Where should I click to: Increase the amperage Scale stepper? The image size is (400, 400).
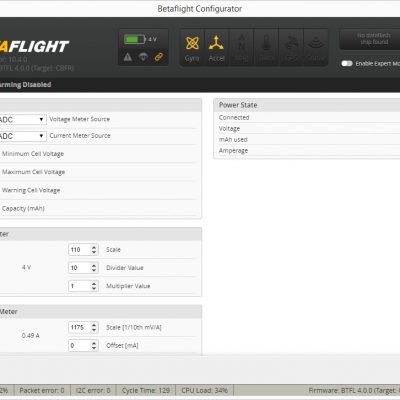point(94,325)
